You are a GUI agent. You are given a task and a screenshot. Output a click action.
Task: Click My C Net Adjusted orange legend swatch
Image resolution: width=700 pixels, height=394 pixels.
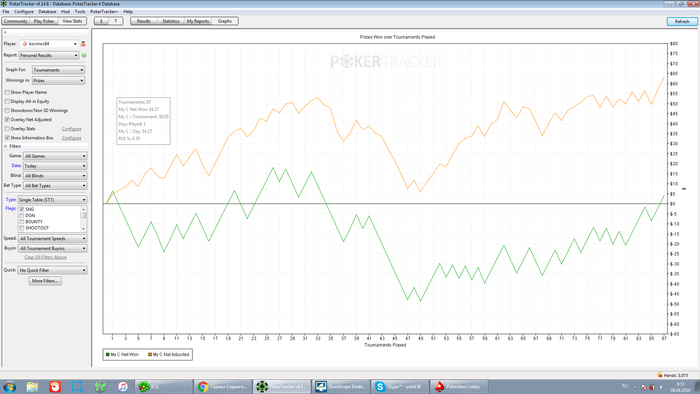click(x=150, y=355)
